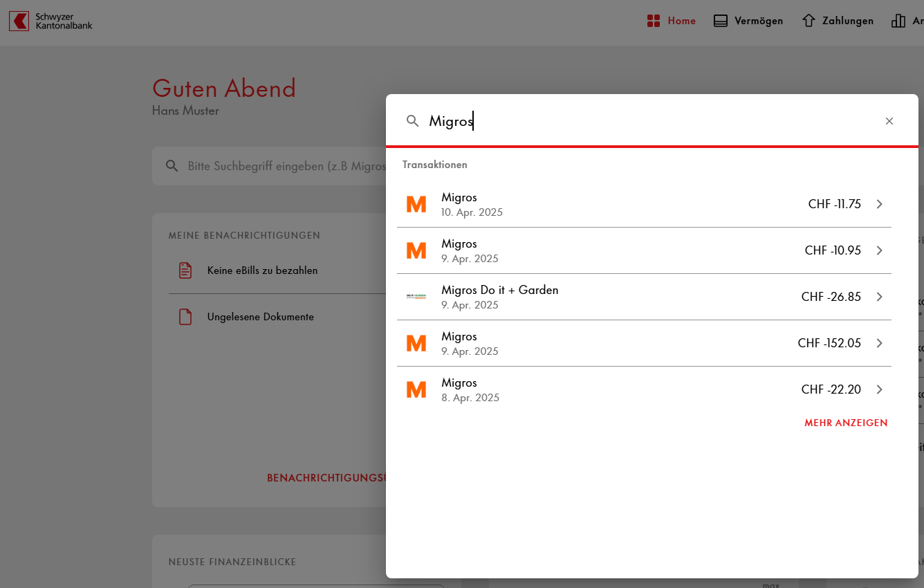Click the unread documents file icon
This screenshot has height=588, width=924.
[185, 317]
